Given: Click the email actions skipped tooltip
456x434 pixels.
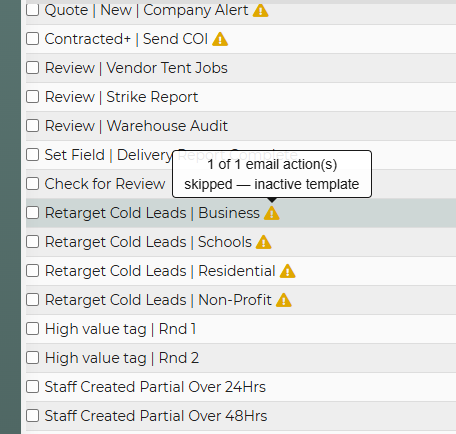Looking at the screenshot, I should point(272,174).
